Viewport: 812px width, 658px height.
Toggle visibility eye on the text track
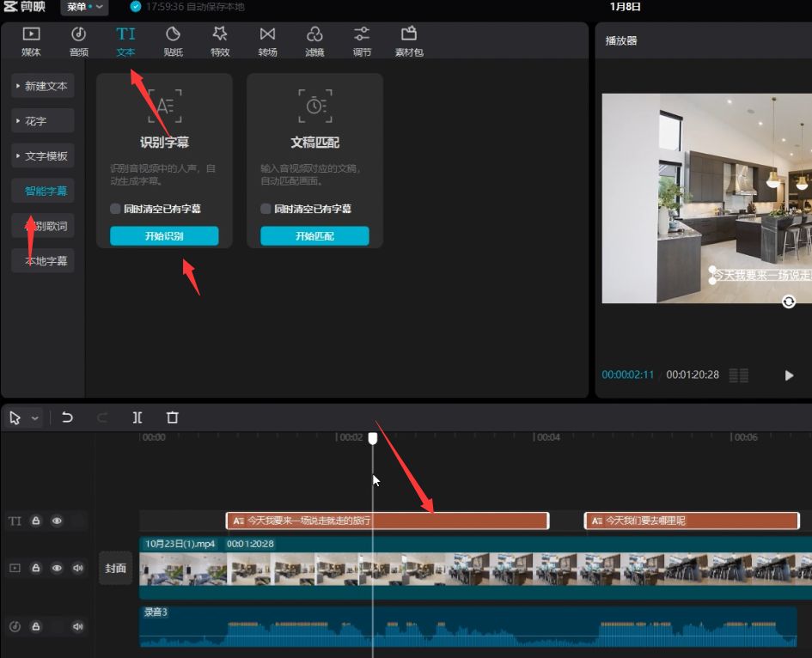coord(57,521)
